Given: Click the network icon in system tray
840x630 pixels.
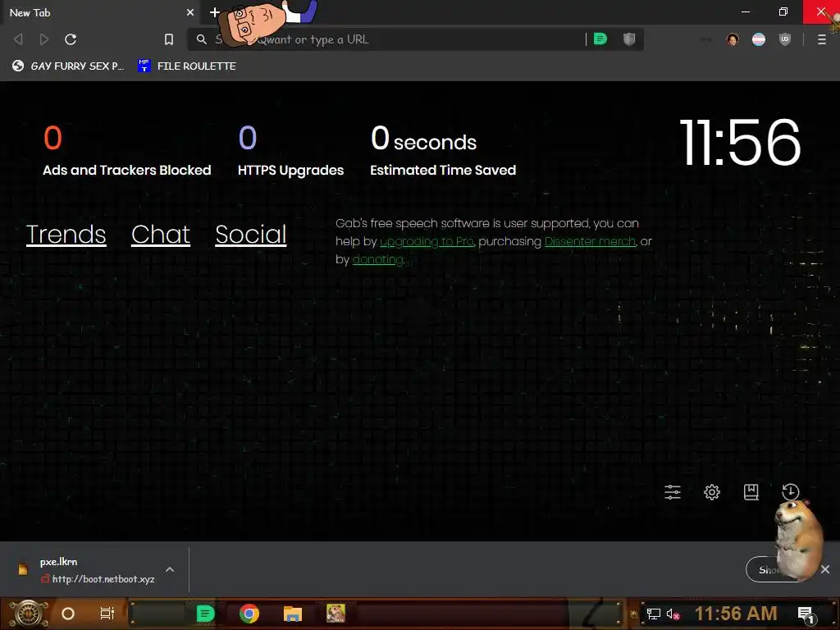Looking at the screenshot, I should 654,614.
